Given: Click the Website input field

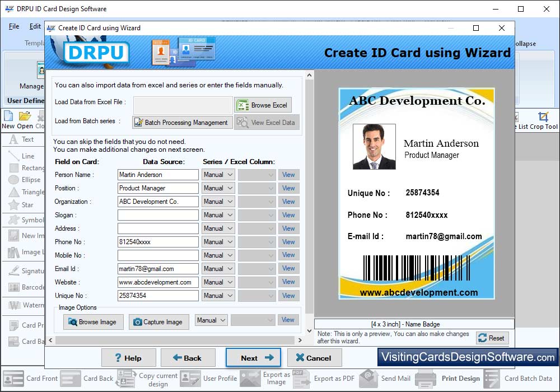Looking at the screenshot, I should pos(158,282).
